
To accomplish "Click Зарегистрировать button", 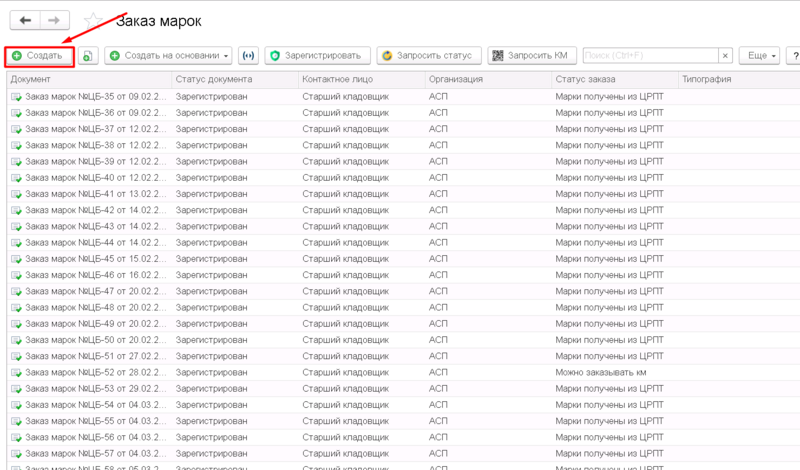I will (x=317, y=56).
